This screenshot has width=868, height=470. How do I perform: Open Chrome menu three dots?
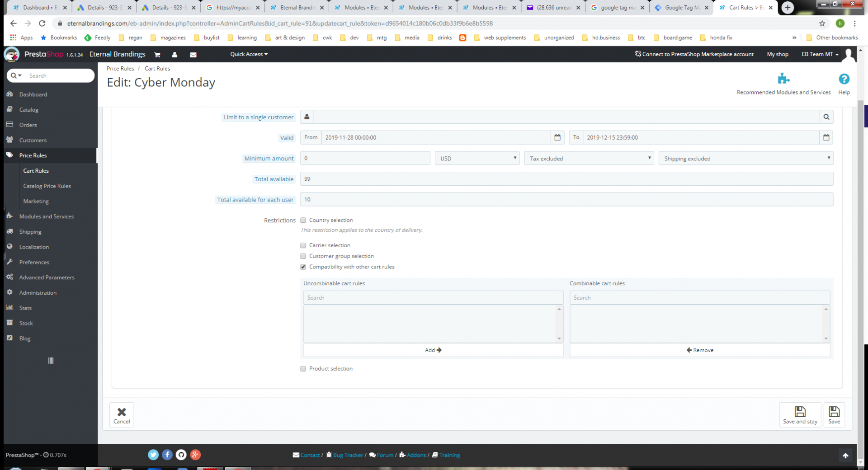pos(854,23)
